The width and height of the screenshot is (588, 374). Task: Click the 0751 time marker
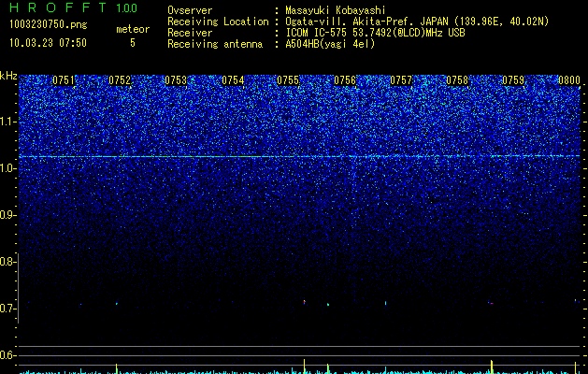[x=64, y=80]
